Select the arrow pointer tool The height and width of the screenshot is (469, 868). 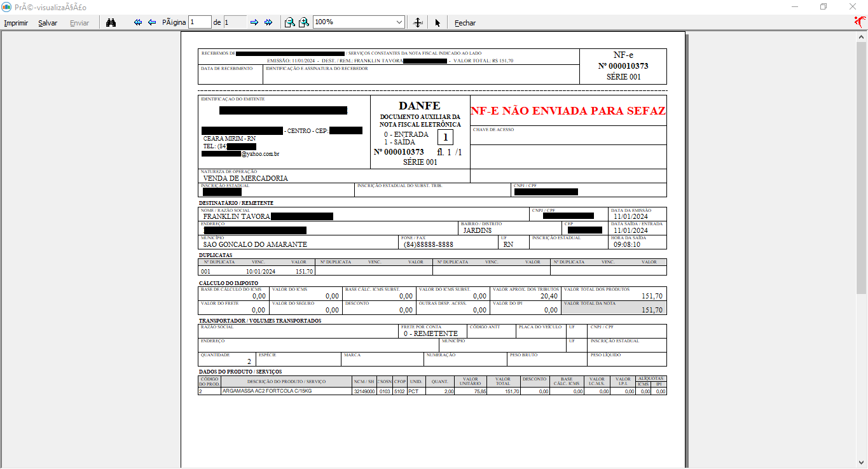437,23
